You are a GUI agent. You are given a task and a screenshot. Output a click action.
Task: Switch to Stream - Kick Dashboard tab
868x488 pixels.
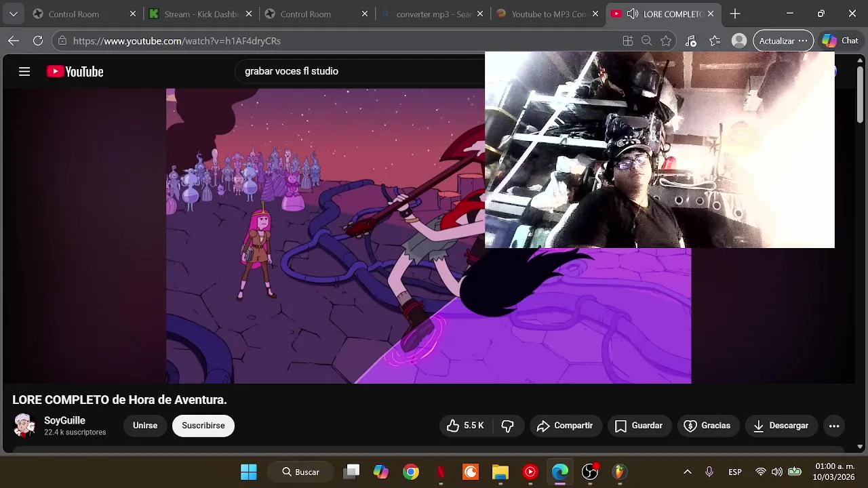pyautogui.click(x=201, y=14)
